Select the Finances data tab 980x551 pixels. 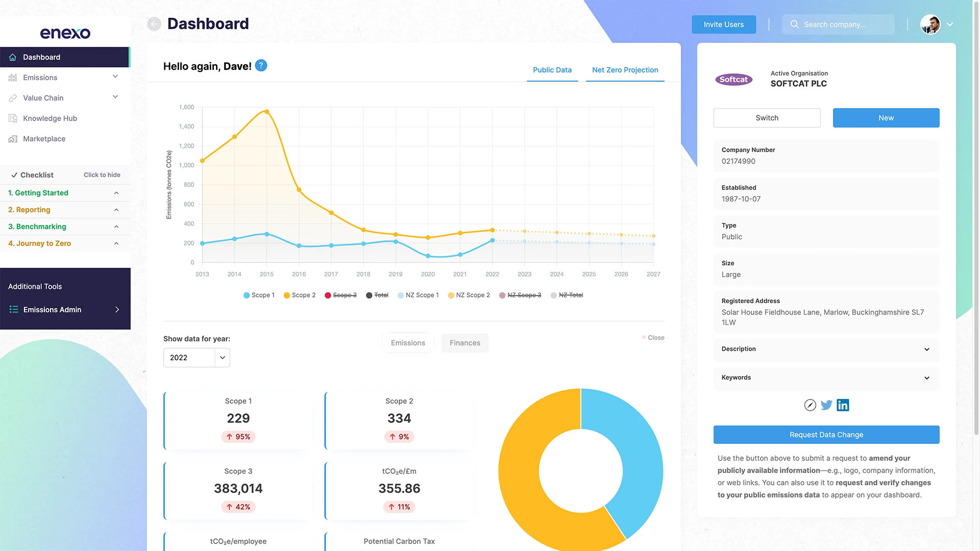pyautogui.click(x=465, y=343)
